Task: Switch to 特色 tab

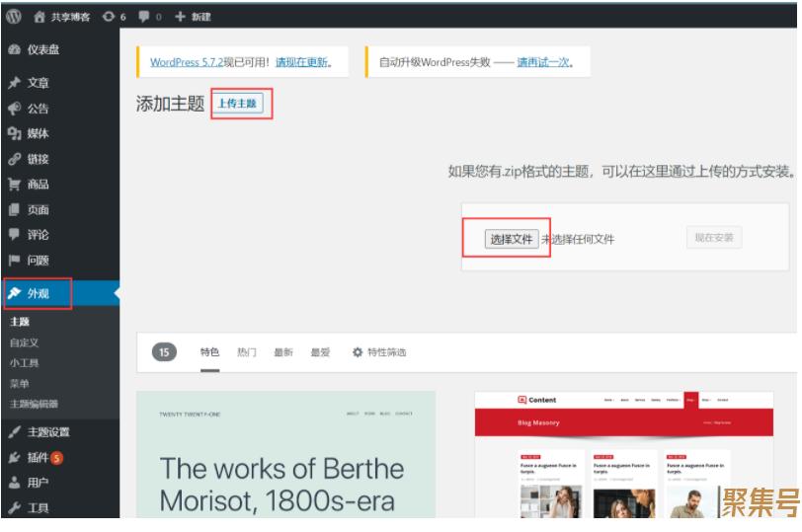Action: click(209, 352)
